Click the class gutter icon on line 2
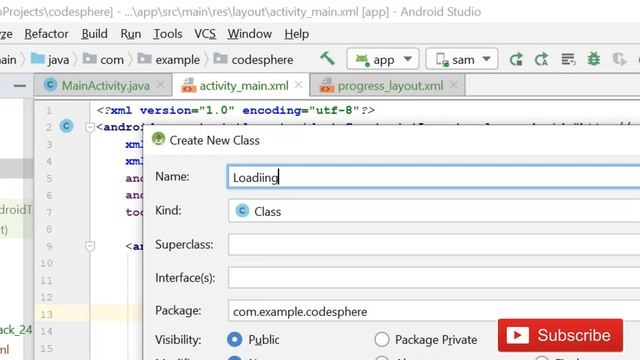The width and height of the screenshot is (640, 360). click(x=67, y=126)
